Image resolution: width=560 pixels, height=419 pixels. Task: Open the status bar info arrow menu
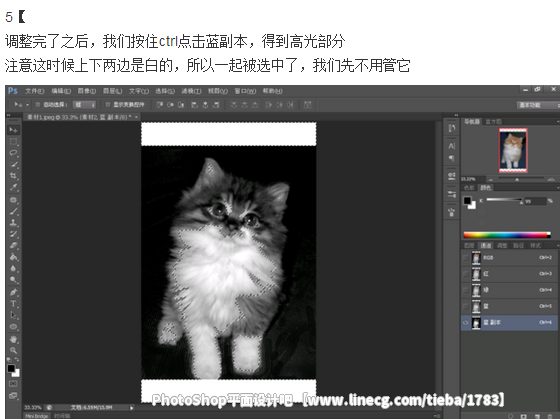coord(131,408)
